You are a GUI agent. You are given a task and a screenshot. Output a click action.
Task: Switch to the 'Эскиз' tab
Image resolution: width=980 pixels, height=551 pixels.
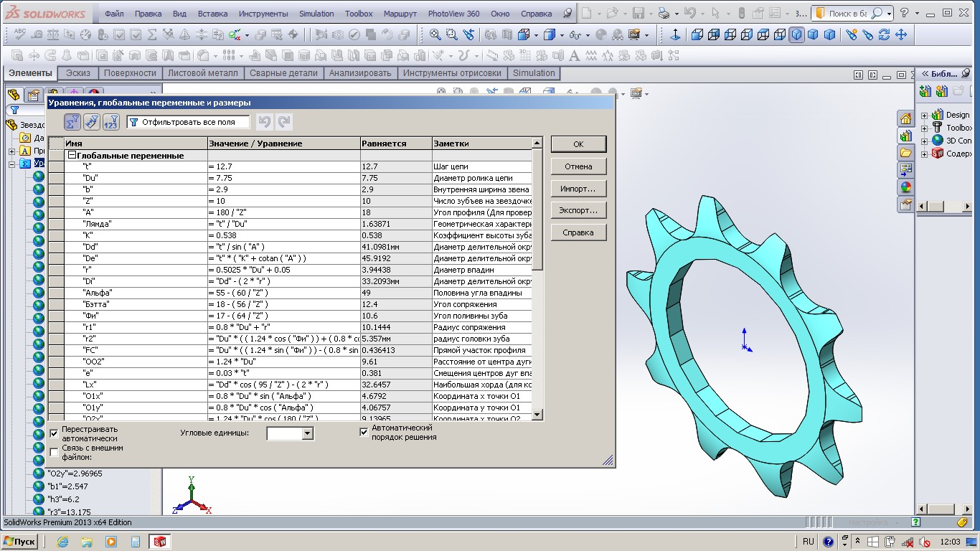point(78,73)
